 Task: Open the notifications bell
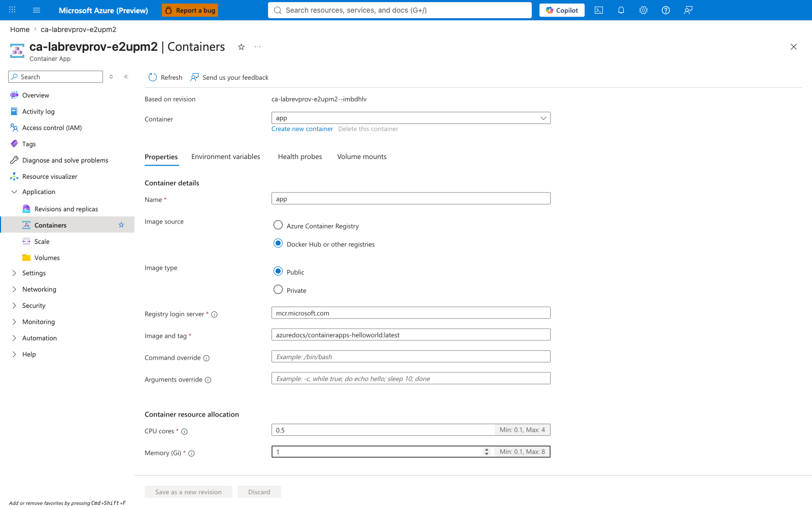click(621, 10)
